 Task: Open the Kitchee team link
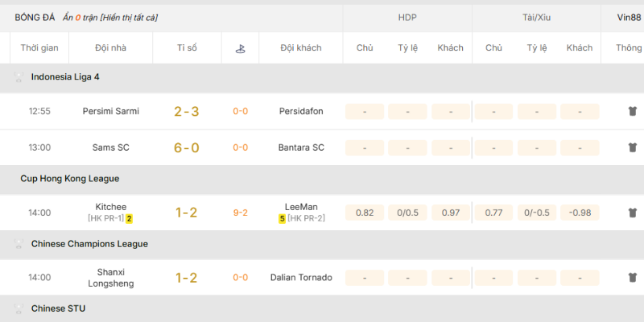coord(111,207)
